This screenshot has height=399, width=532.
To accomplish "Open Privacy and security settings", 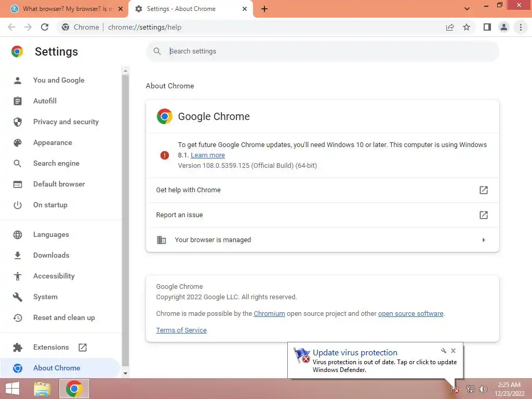I will click(66, 122).
